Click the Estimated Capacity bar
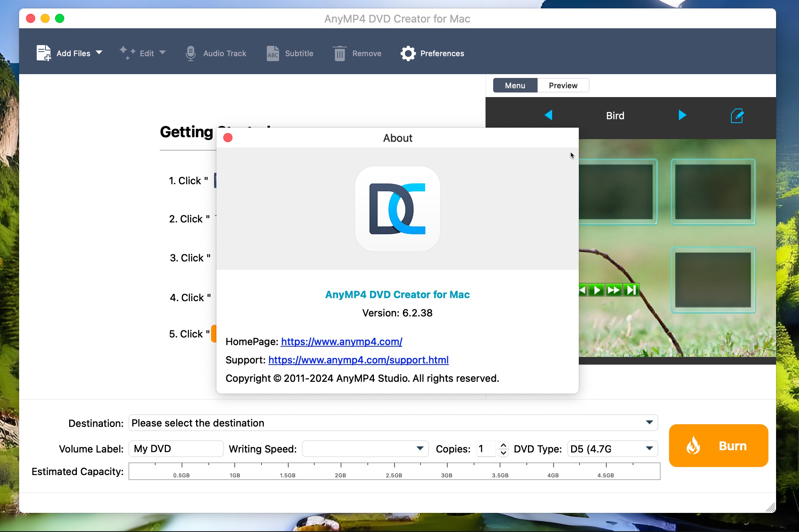799x532 pixels. pyautogui.click(x=394, y=471)
